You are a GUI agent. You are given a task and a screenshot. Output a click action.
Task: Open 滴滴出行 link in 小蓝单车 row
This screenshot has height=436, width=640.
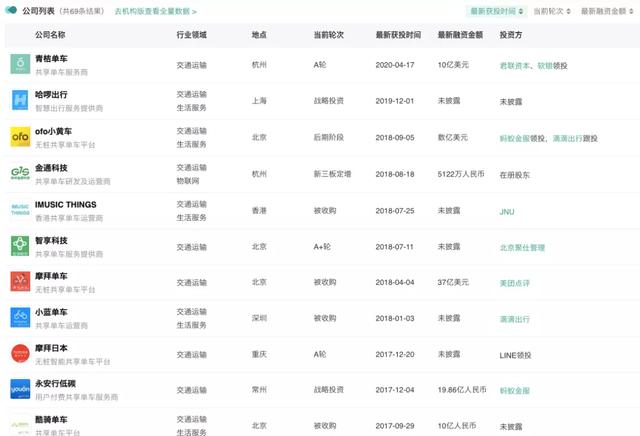[515, 319]
